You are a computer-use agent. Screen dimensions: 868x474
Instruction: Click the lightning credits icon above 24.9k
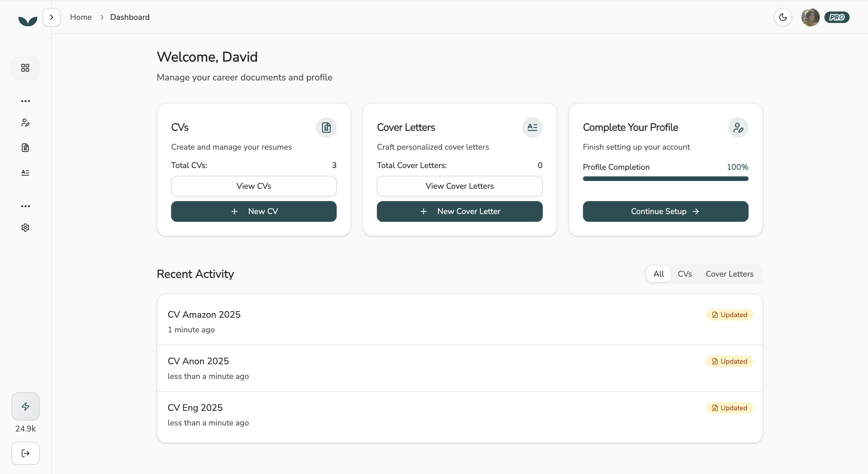(x=25, y=406)
